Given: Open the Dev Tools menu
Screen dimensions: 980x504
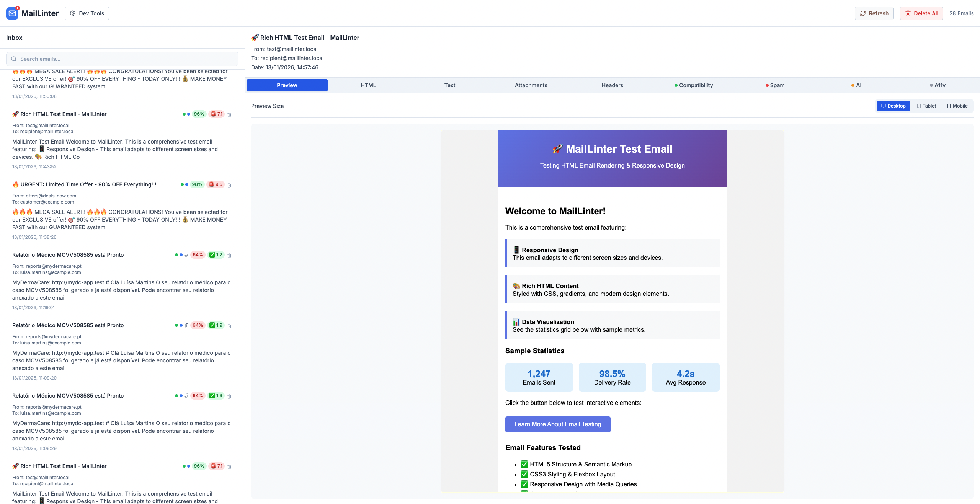Looking at the screenshot, I should [x=87, y=13].
